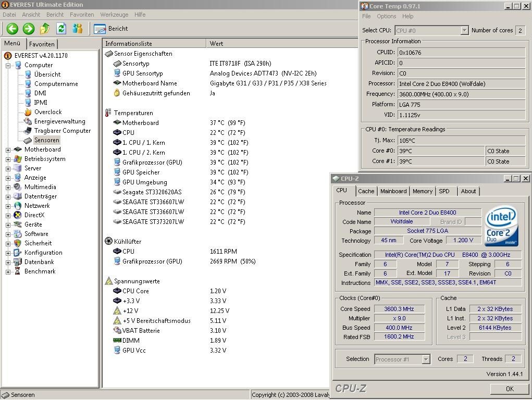
Task: Expand the Anzeige tree node
Action: coord(8,178)
